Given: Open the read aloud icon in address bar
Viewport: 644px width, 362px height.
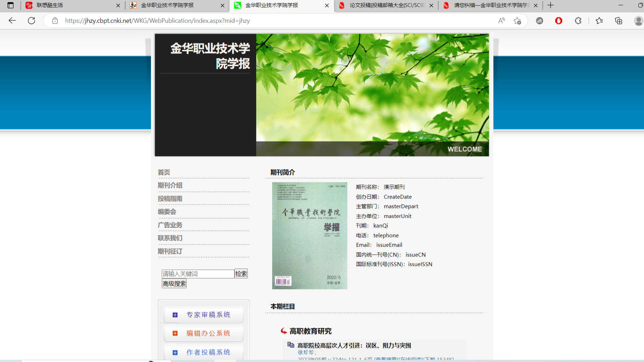Looking at the screenshot, I should pyautogui.click(x=501, y=21).
